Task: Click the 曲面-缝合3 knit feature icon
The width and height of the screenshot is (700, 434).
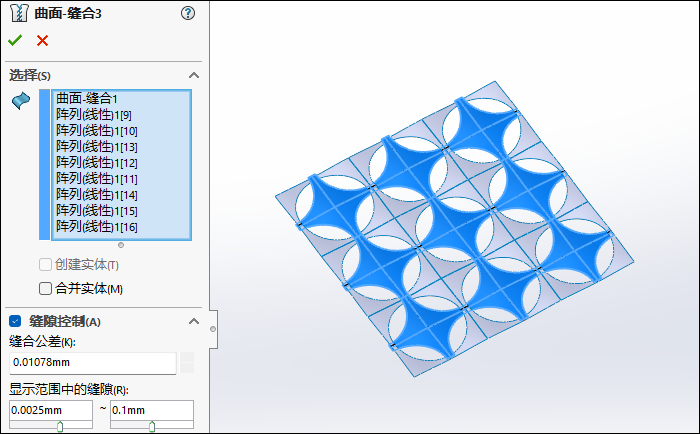Action: click(19, 13)
